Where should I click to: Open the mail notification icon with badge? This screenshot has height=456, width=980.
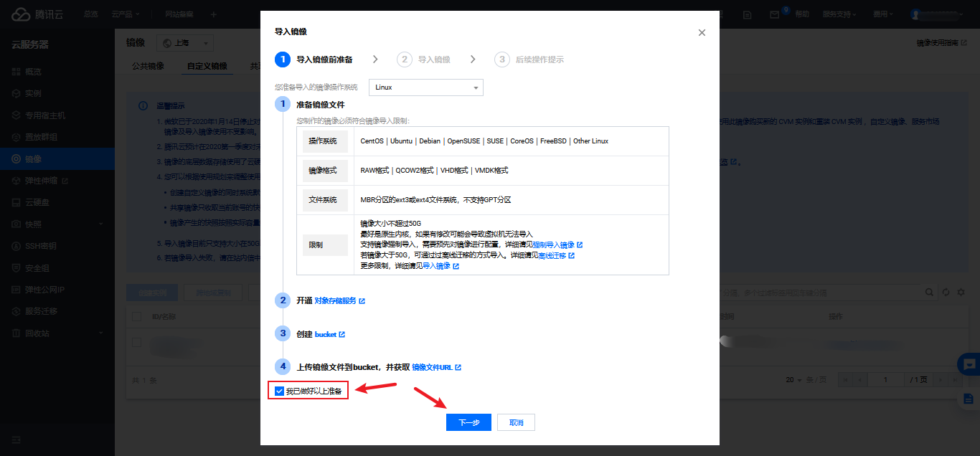click(x=775, y=14)
